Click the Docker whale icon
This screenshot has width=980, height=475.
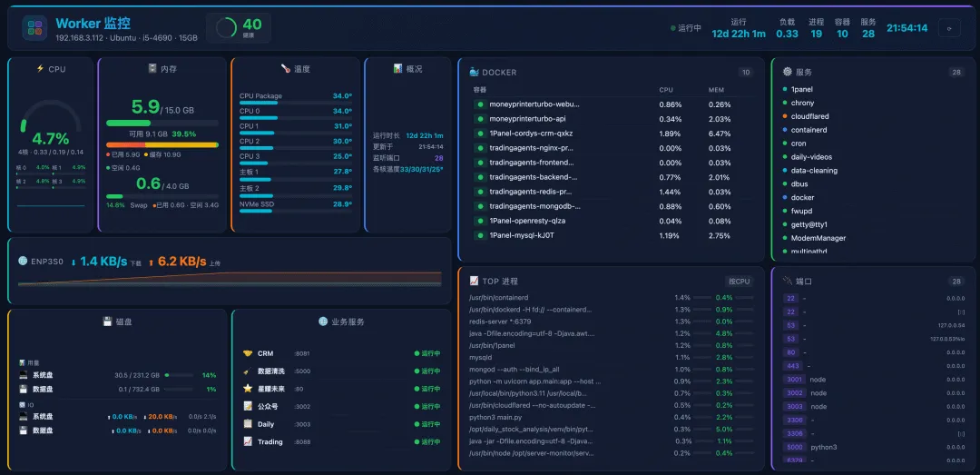coord(474,72)
